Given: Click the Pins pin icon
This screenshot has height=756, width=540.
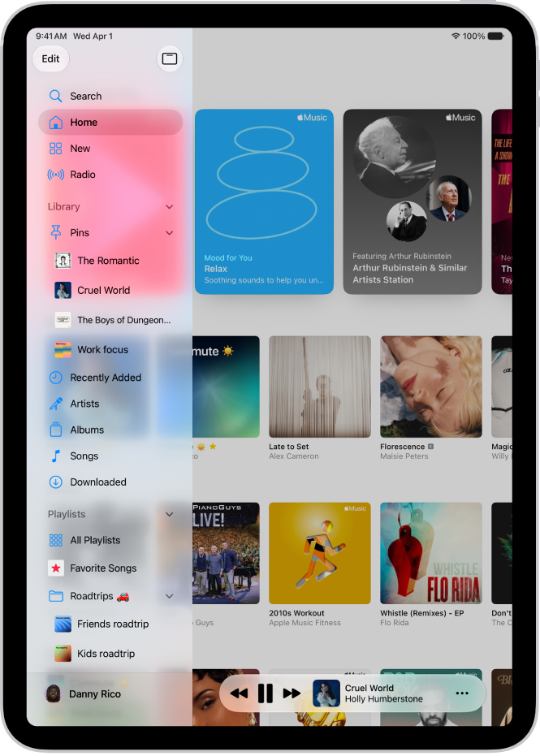Looking at the screenshot, I should (56, 232).
